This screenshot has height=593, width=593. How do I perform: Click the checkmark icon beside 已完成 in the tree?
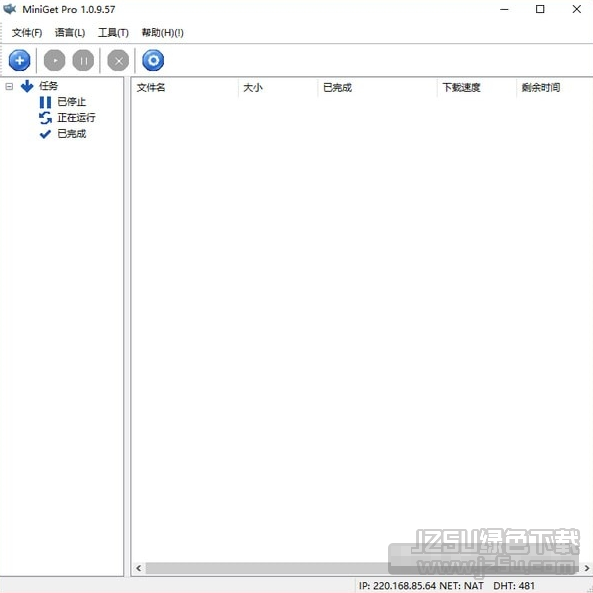45,134
